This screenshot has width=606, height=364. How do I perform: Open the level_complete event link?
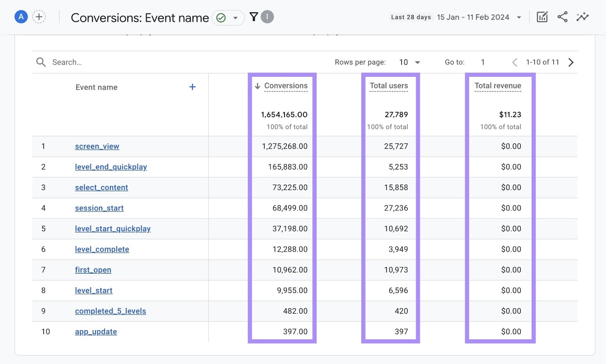pyautogui.click(x=102, y=249)
